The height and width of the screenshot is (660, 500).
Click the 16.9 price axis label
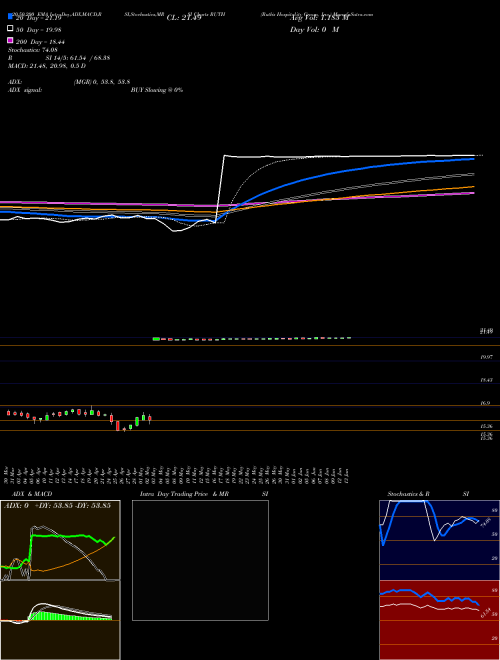485,403
